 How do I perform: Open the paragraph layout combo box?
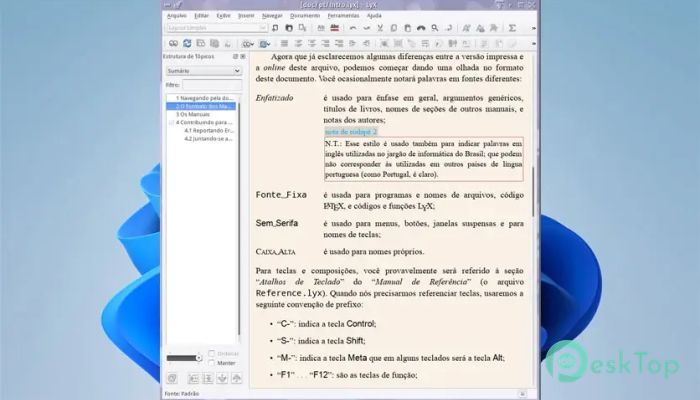click(x=217, y=28)
